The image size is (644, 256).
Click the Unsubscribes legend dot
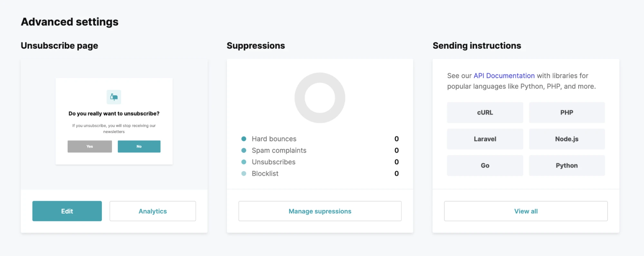coord(244,162)
